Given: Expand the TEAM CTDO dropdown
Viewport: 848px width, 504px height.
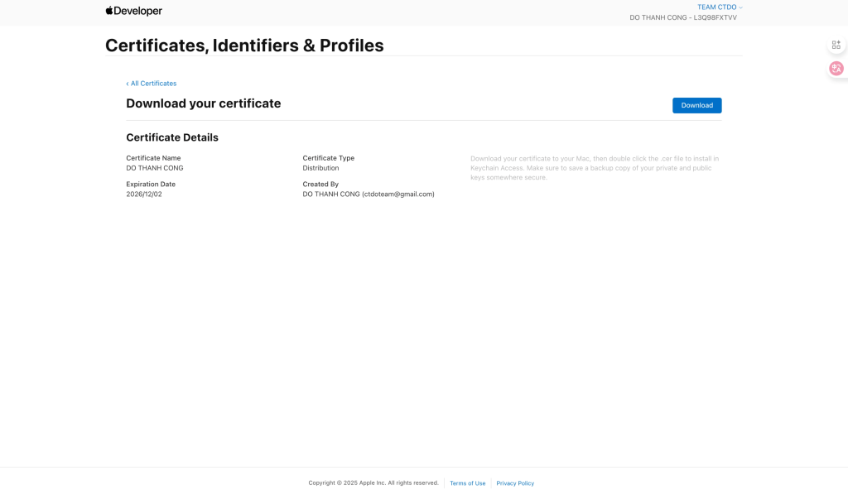Looking at the screenshot, I should tap(720, 7).
